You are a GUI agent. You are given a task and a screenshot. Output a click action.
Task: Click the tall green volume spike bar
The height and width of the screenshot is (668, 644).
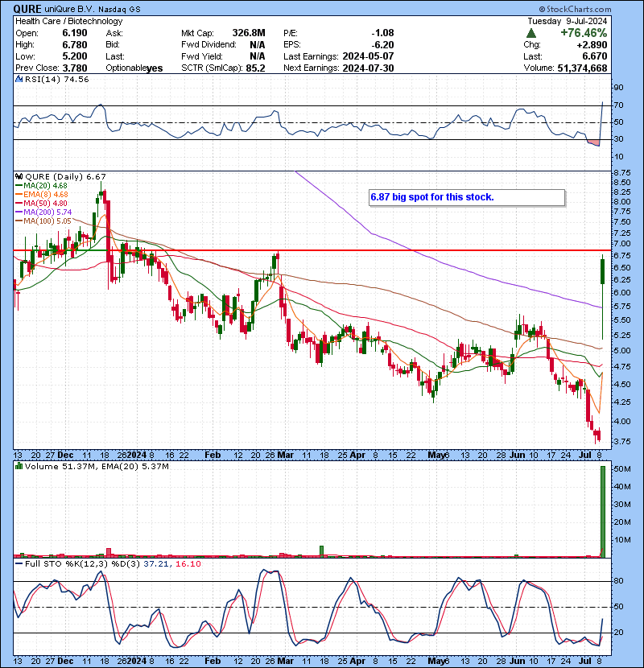(603, 511)
